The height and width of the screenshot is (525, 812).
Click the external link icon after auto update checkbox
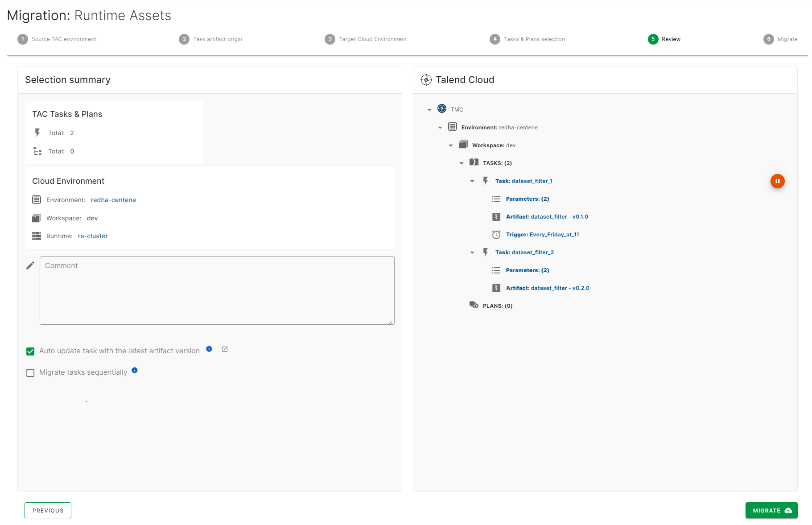[224, 349]
